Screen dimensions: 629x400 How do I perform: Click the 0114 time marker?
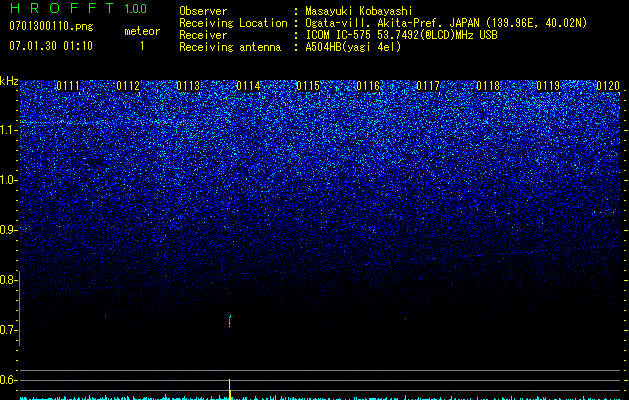[248, 86]
